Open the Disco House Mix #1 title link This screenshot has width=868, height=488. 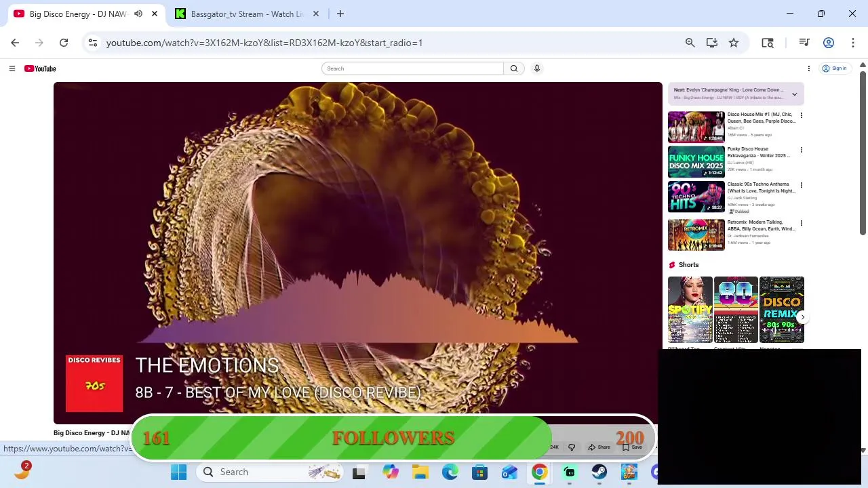[761, 118]
